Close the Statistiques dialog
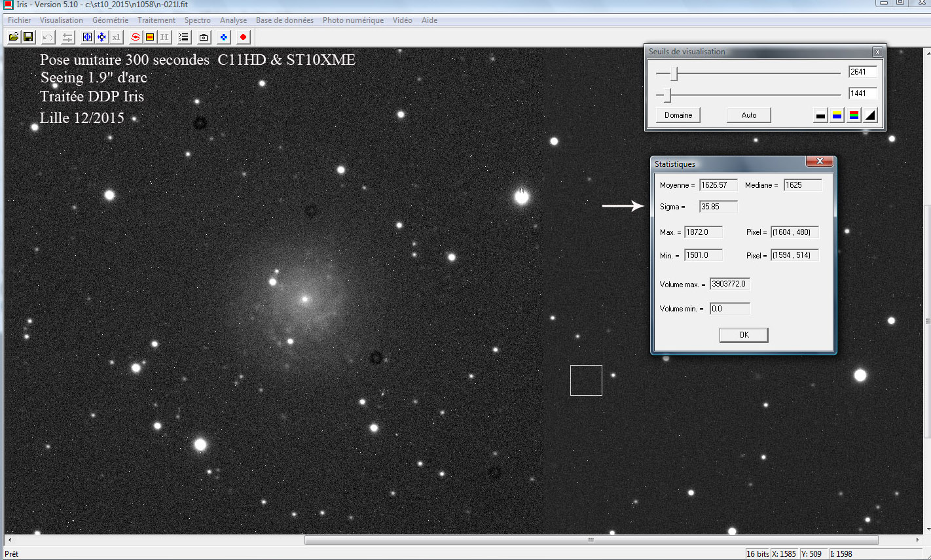The width and height of the screenshot is (931, 560). click(x=820, y=162)
